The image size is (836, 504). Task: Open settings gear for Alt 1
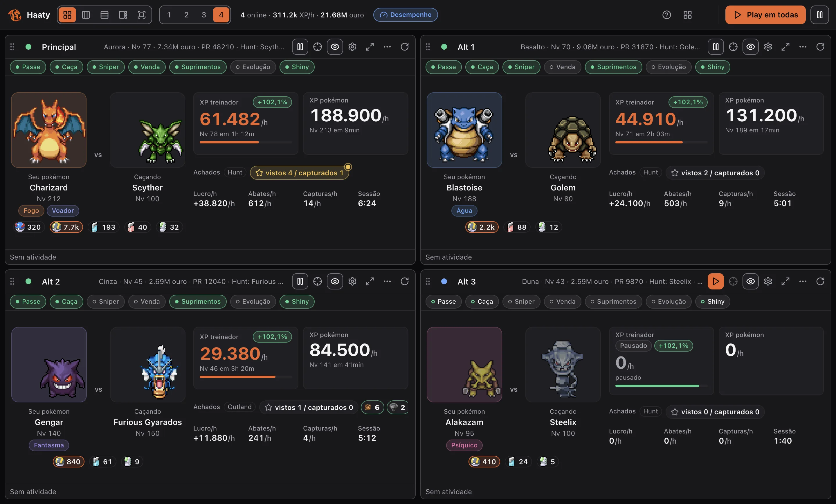tap(768, 47)
